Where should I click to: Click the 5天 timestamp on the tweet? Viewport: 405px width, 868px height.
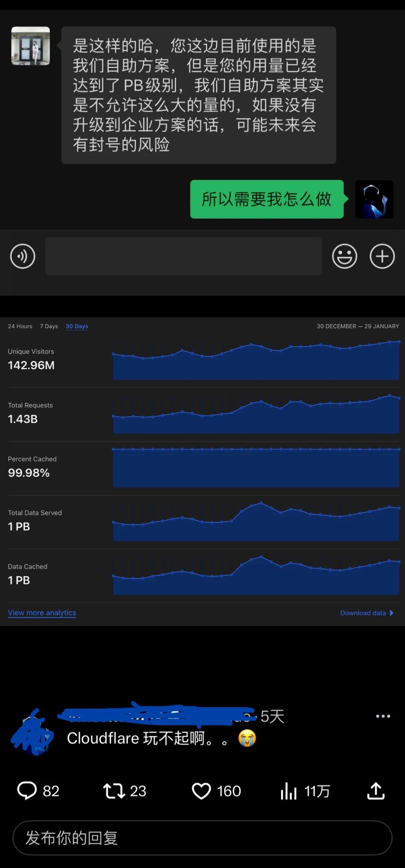(272, 716)
